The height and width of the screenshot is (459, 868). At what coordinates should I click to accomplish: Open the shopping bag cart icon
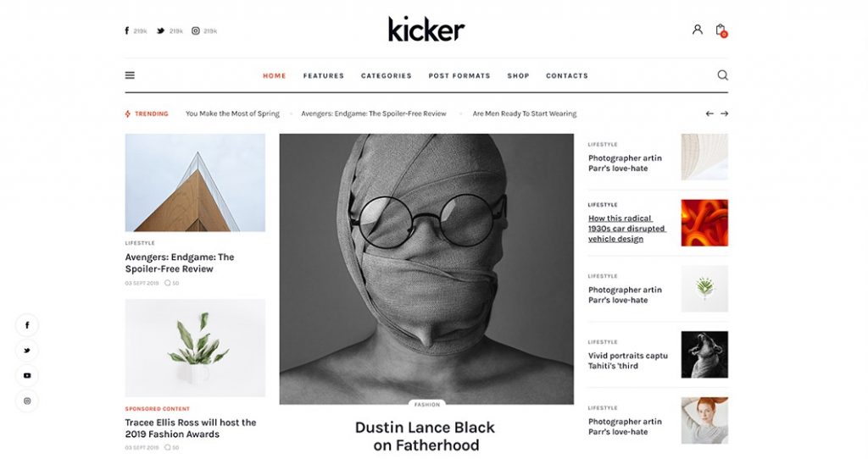[721, 30]
